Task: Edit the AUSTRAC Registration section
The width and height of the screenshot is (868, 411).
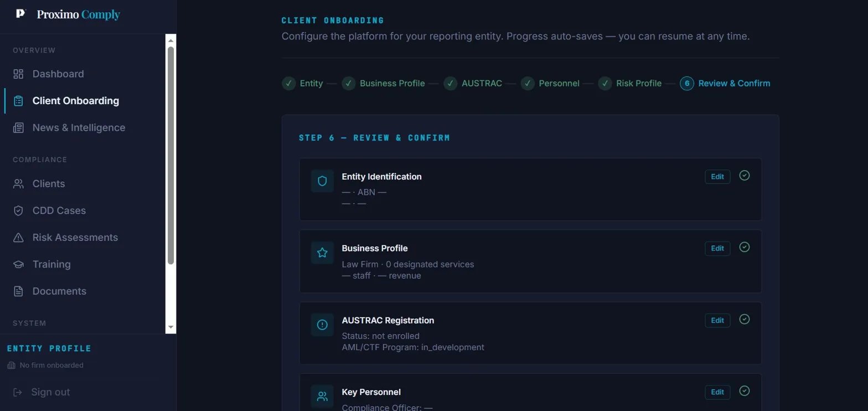Action: pos(717,320)
